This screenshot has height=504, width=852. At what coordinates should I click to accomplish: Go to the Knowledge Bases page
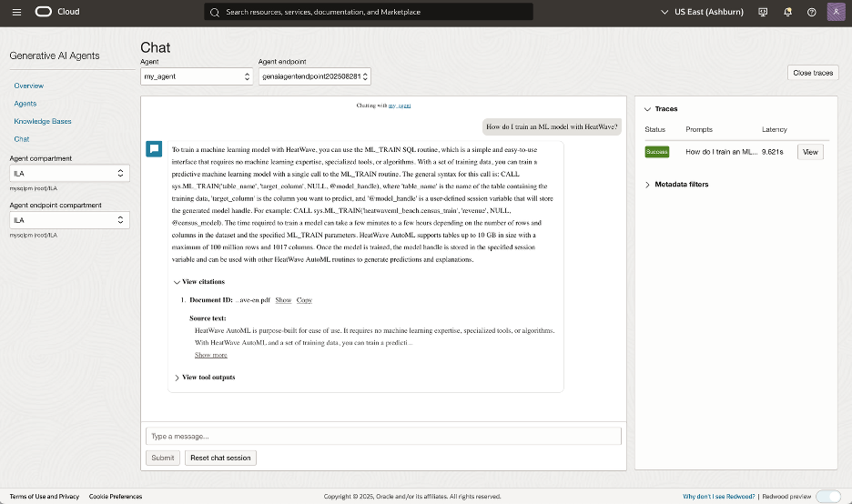[x=43, y=122]
